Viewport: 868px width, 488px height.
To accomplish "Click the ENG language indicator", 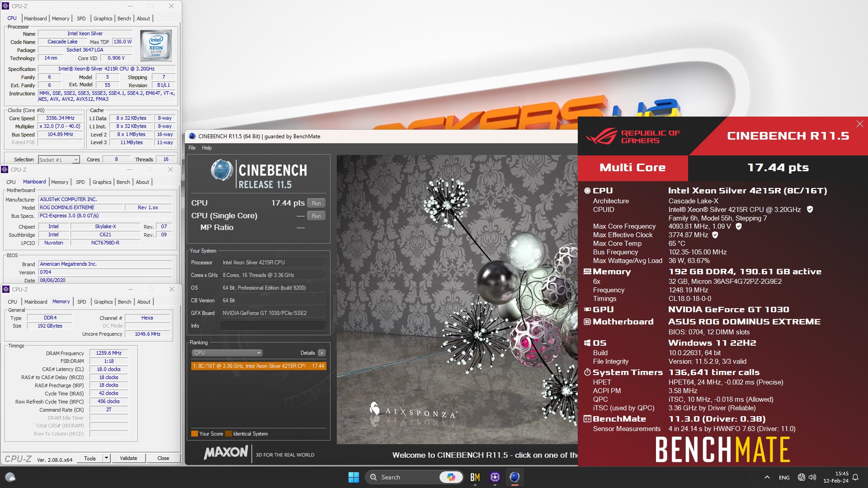I will tap(784, 478).
